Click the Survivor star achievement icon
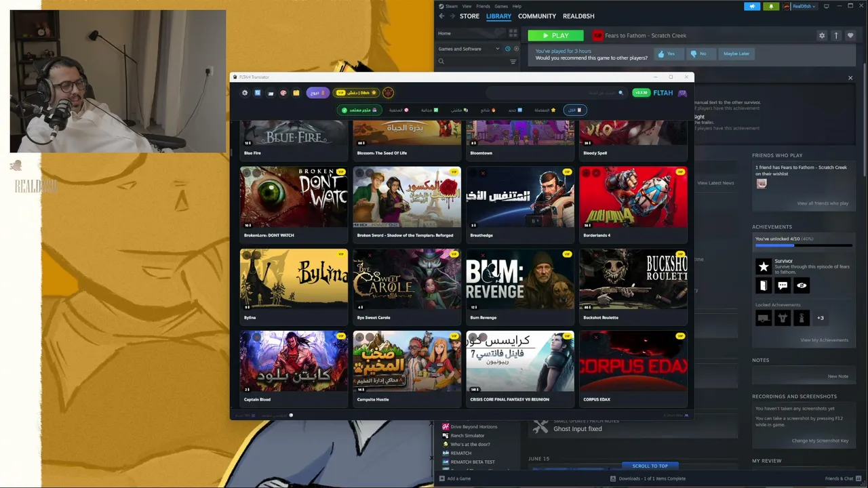Screen dimensions: 868x488 [764, 266]
